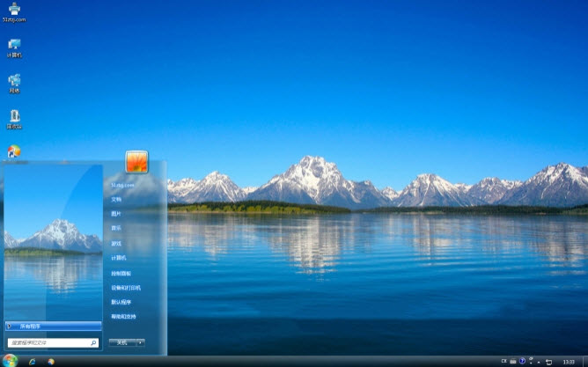Screen dimensions: 588x367
Task: Open 帮助和支持 in the Start menu
Action: [x=123, y=316]
